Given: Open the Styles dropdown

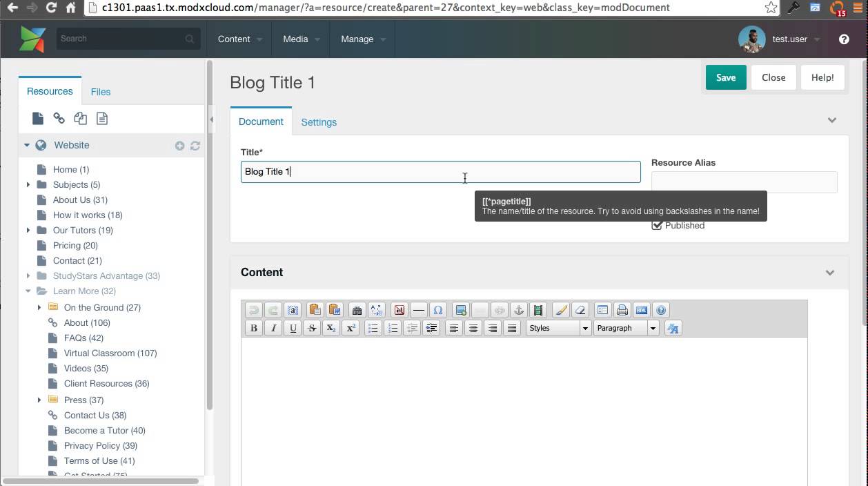Looking at the screenshot, I should pyautogui.click(x=559, y=328).
